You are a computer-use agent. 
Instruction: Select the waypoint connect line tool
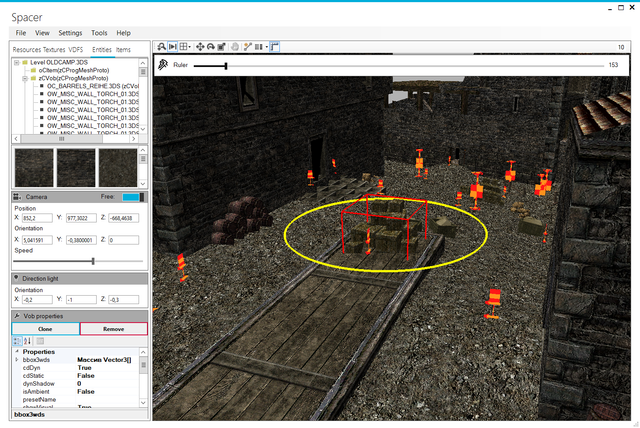pos(248,47)
